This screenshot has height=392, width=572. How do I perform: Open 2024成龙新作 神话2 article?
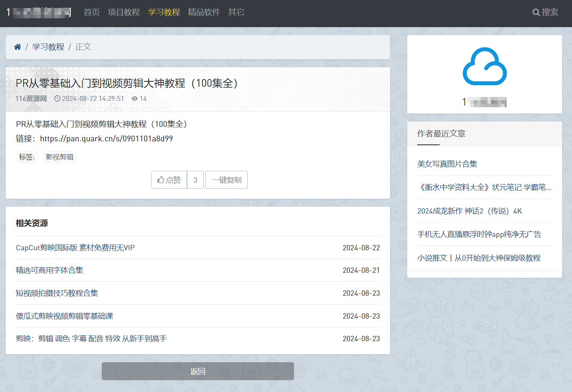click(470, 211)
